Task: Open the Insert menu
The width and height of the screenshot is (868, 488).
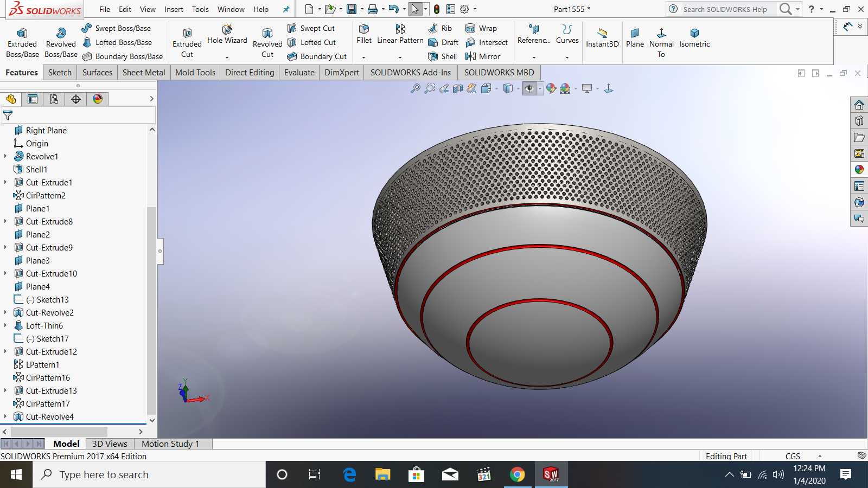Action: [174, 9]
